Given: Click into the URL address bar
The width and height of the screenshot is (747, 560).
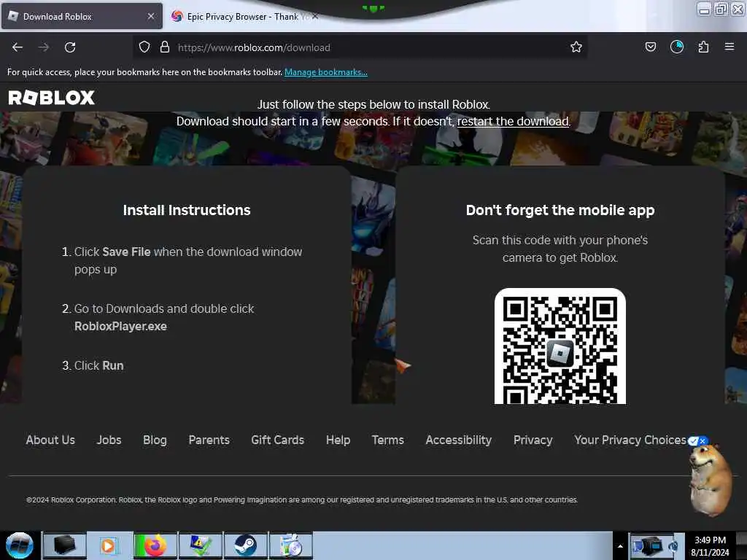Looking at the screenshot, I should coord(360,47).
